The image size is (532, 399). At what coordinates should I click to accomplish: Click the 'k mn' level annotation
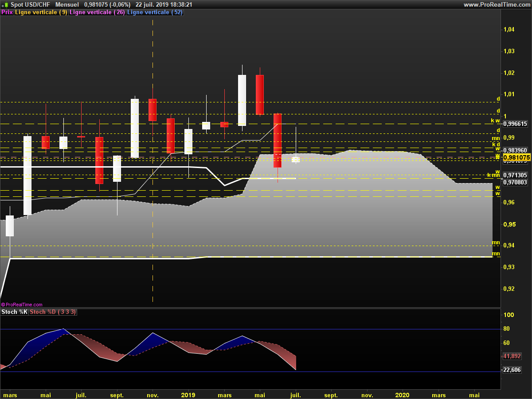coord(493,175)
